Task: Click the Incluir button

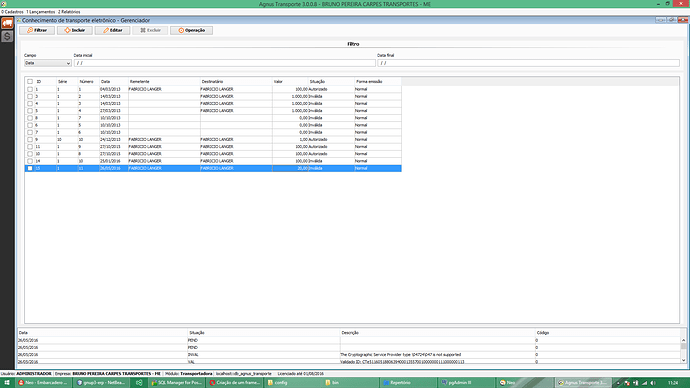Action: (x=75, y=30)
